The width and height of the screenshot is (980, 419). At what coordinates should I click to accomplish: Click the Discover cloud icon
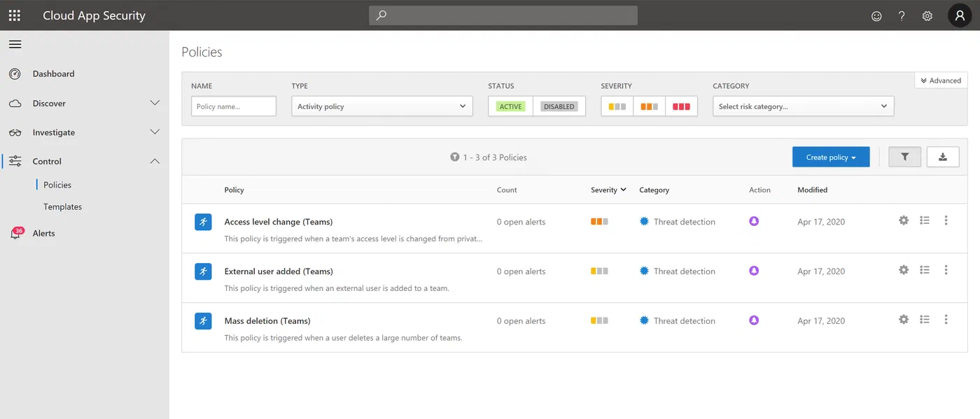tap(15, 104)
